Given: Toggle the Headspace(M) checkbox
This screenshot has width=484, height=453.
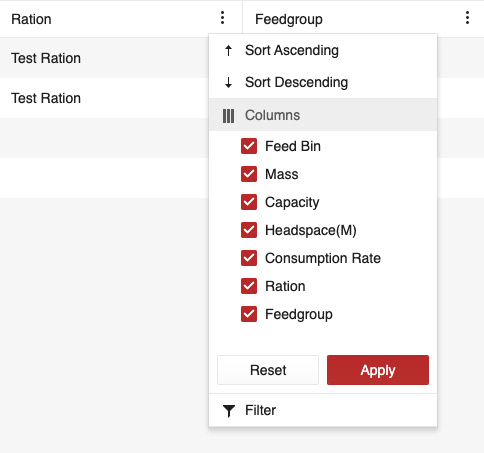Looking at the screenshot, I should tap(249, 230).
